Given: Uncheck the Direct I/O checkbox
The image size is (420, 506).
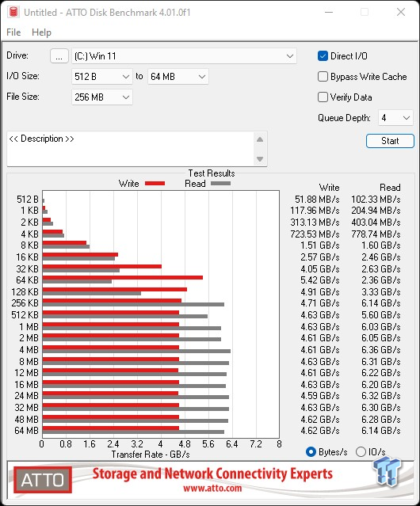Looking at the screenshot, I should coord(323,56).
